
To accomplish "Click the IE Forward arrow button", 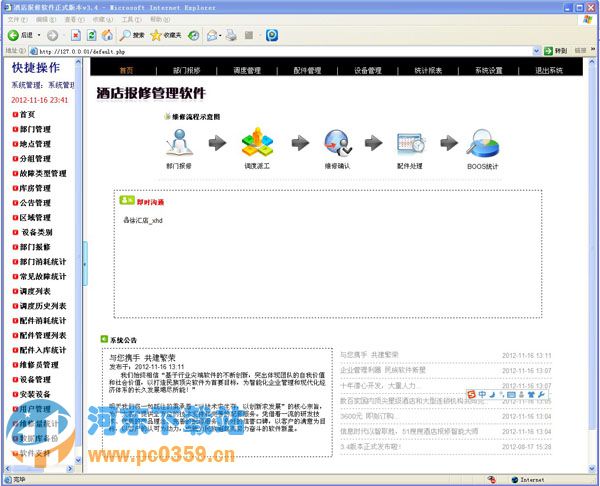I will tap(52, 36).
